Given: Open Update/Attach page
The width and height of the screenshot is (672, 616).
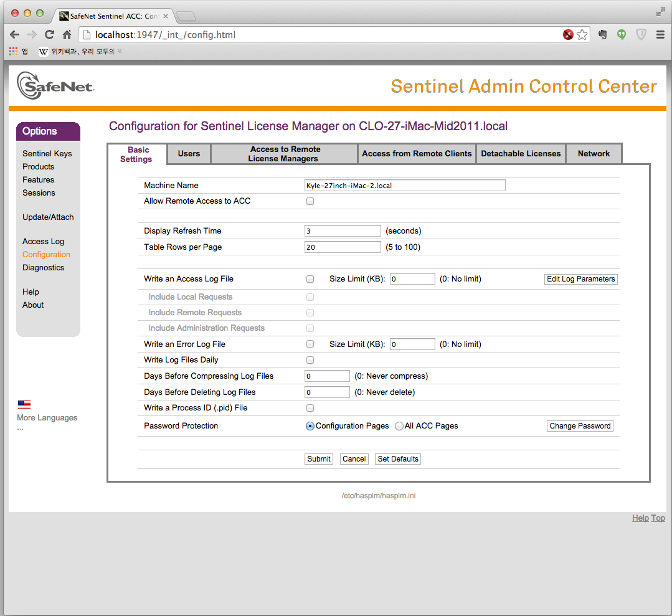Looking at the screenshot, I should click(x=48, y=217).
